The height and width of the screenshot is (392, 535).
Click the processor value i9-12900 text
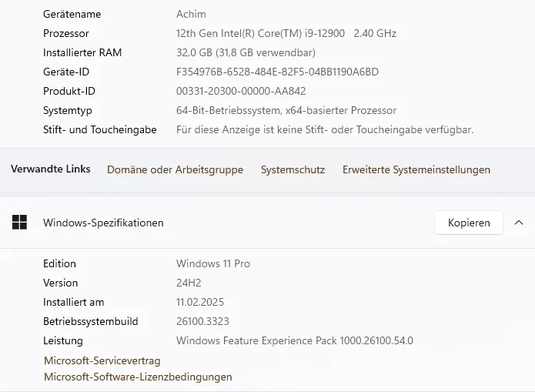(286, 33)
